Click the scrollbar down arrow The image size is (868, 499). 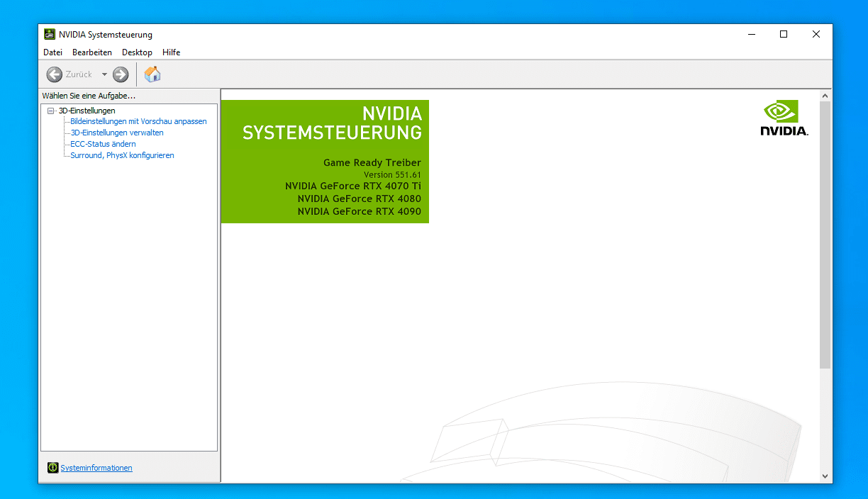pyautogui.click(x=825, y=476)
